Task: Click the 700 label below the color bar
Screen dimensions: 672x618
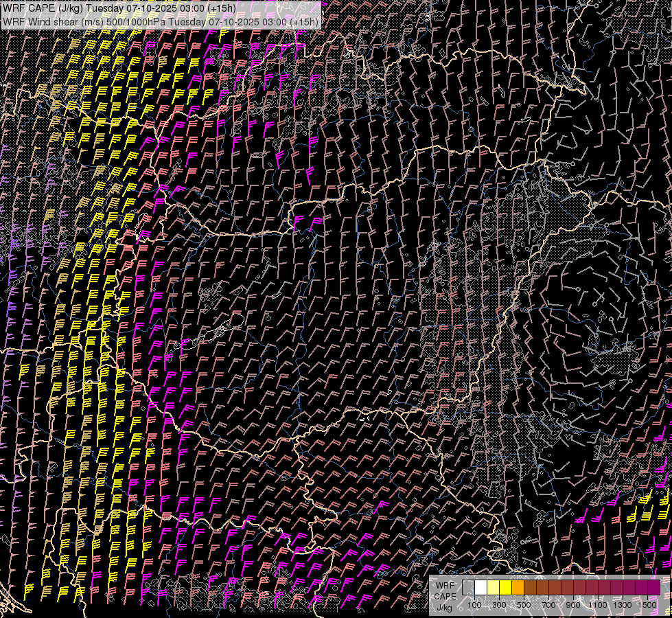Action: 548,605
